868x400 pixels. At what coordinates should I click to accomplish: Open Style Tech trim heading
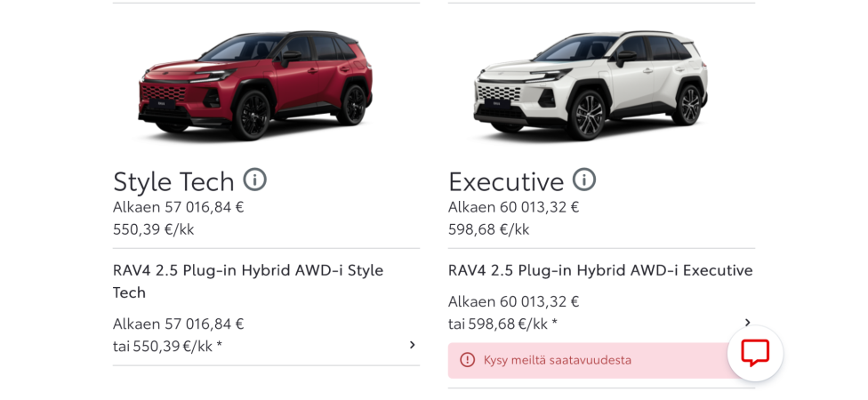click(x=173, y=181)
